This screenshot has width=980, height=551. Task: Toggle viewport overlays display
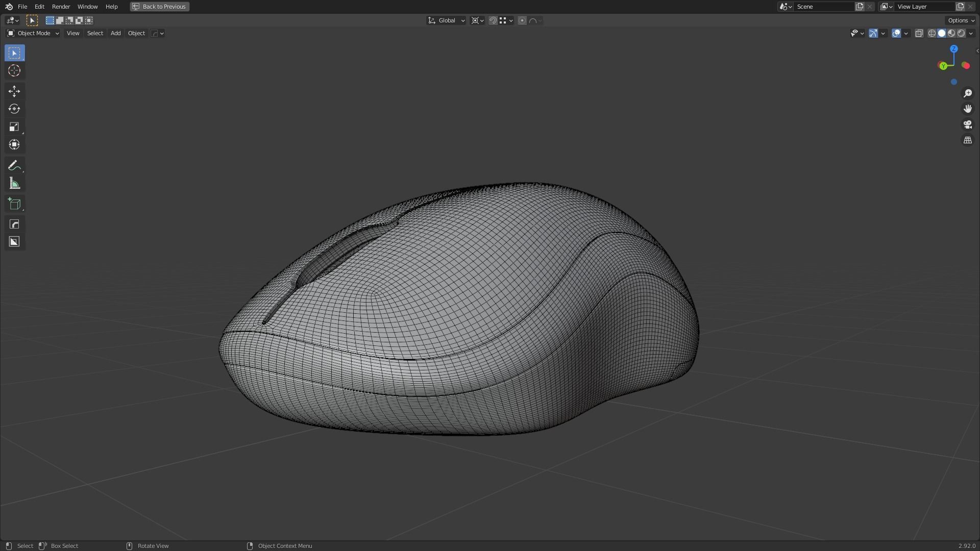(x=896, y=33)
